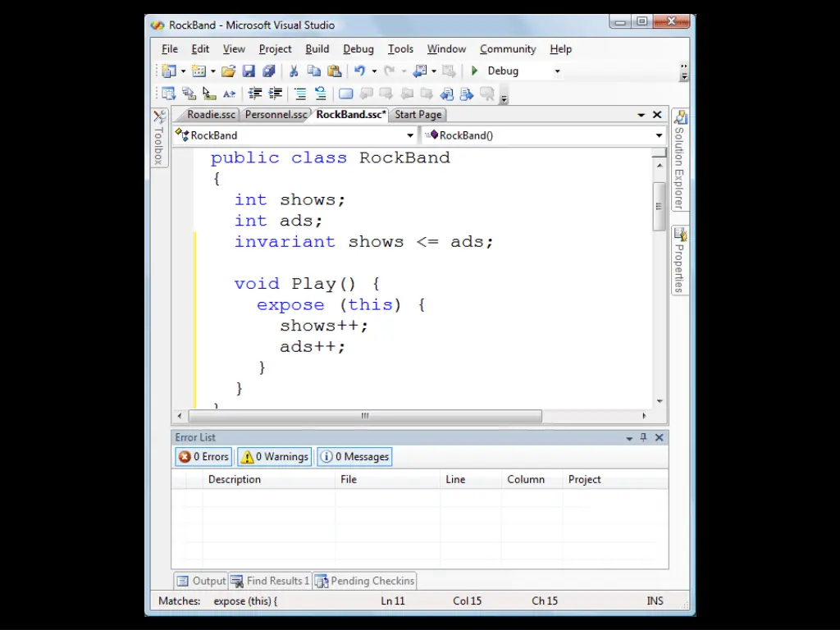Click the Display Quick Info cursor icon

(x=209, y=94)
